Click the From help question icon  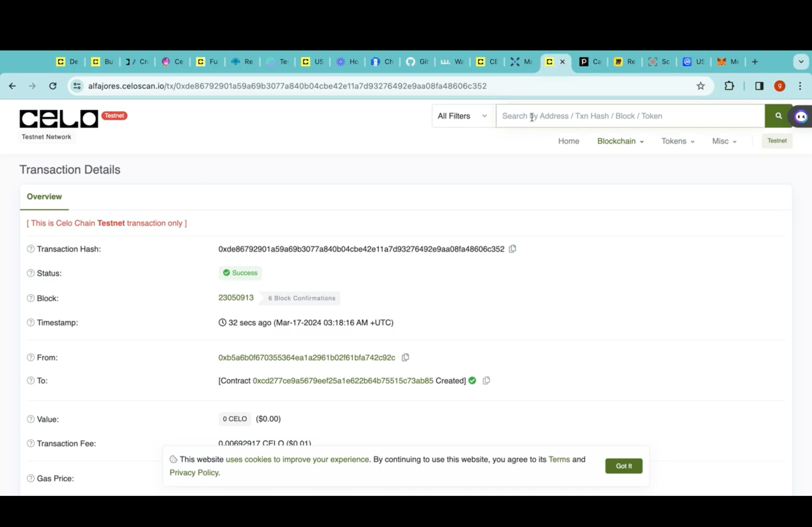point(31,357)
